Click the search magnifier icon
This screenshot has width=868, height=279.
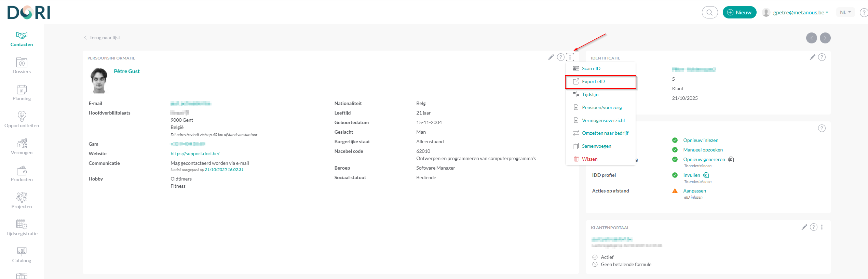tap(709, 12)
